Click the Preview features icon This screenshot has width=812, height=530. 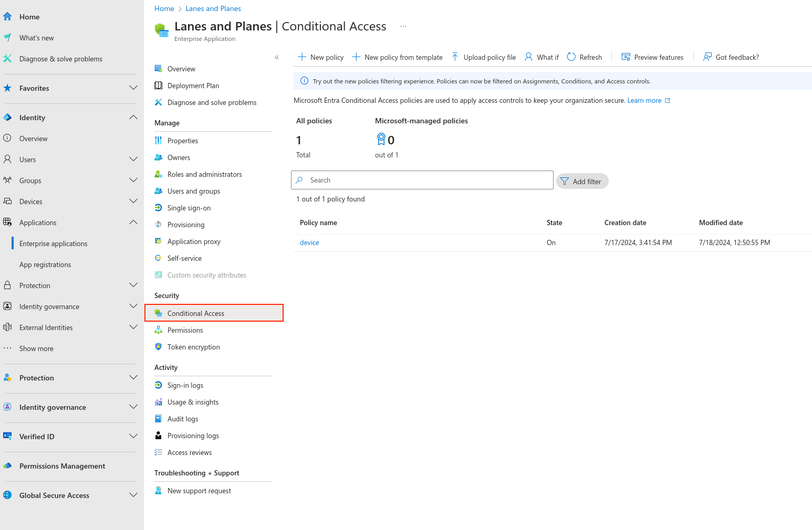626,57
